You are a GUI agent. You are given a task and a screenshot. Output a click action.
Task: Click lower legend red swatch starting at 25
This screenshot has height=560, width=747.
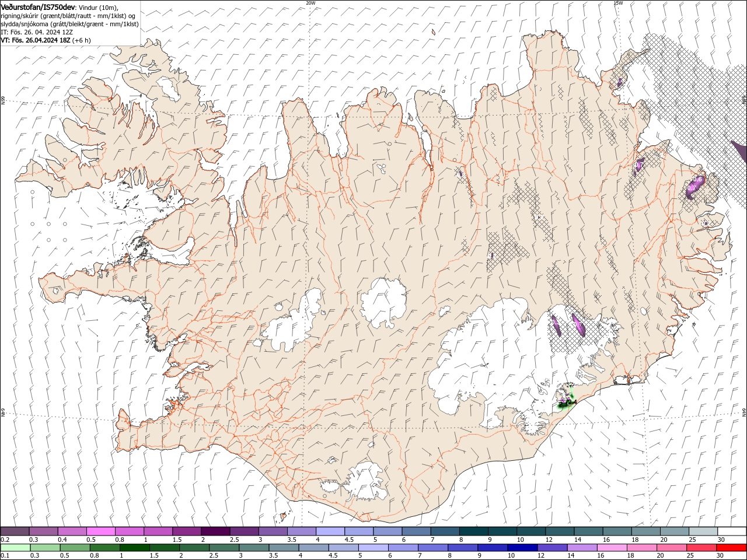[701, 548]
